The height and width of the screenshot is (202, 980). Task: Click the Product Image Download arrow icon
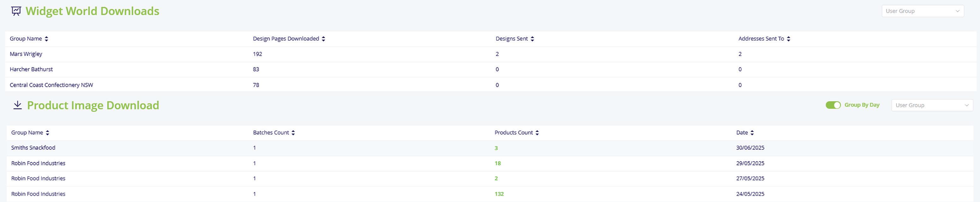(17, 105)
